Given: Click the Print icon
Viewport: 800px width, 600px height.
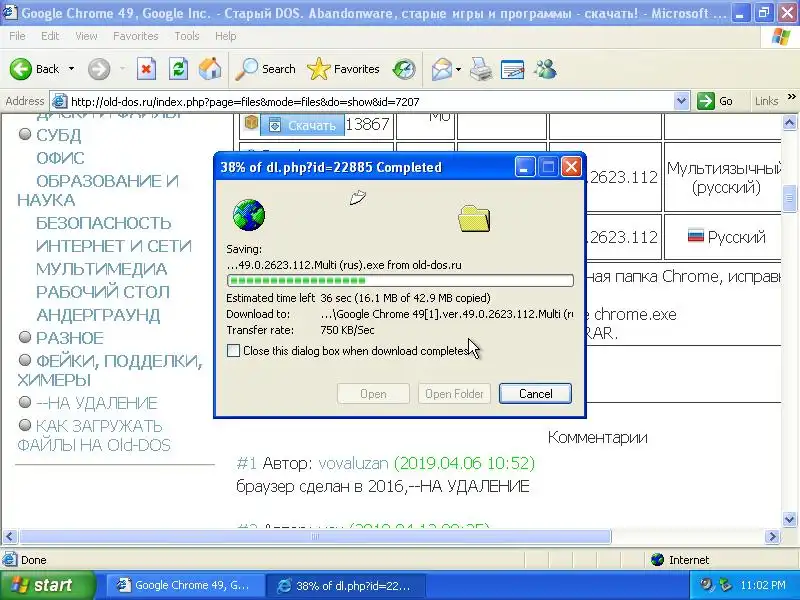Looking at the screenshot, I should pos(481,69).
